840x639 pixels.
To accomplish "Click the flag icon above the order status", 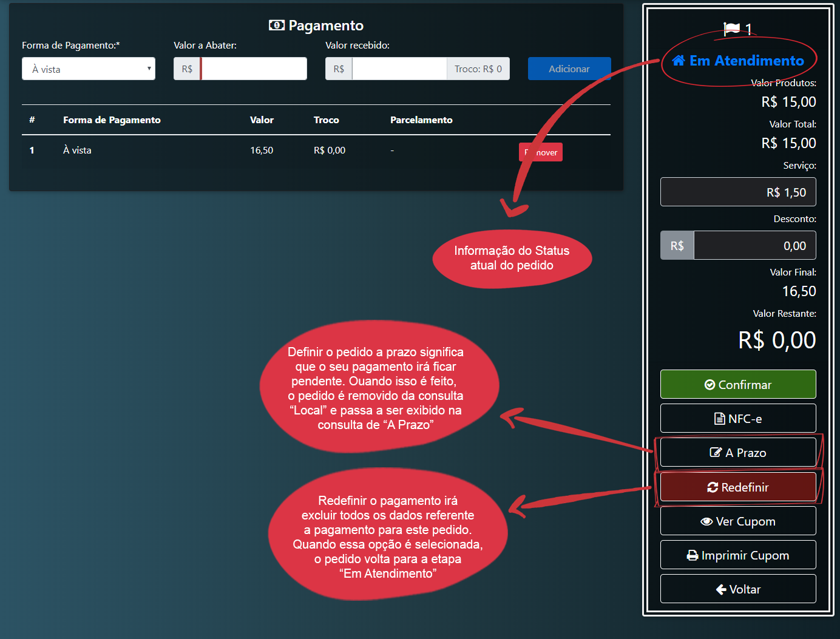I will coord(731,29).
